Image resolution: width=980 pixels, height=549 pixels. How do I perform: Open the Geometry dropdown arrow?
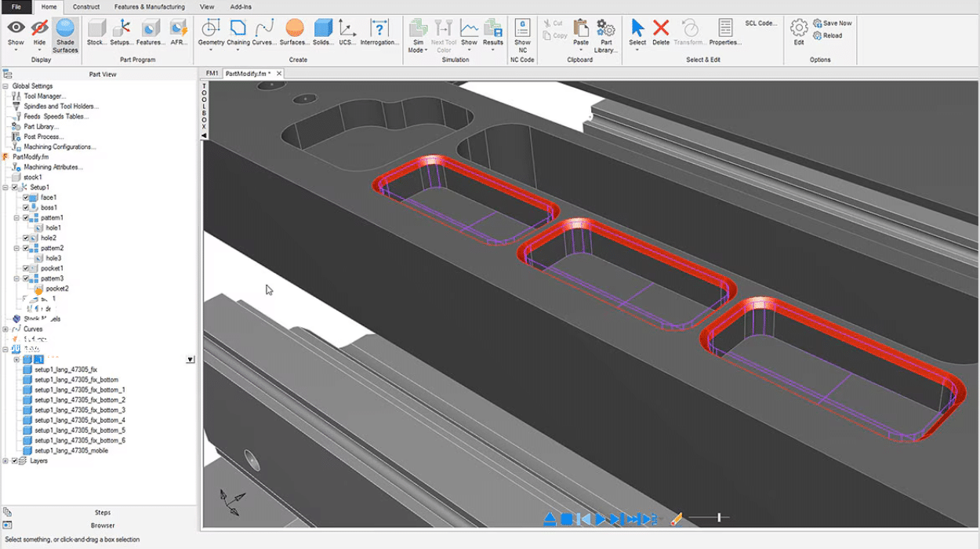click(212, 51)
